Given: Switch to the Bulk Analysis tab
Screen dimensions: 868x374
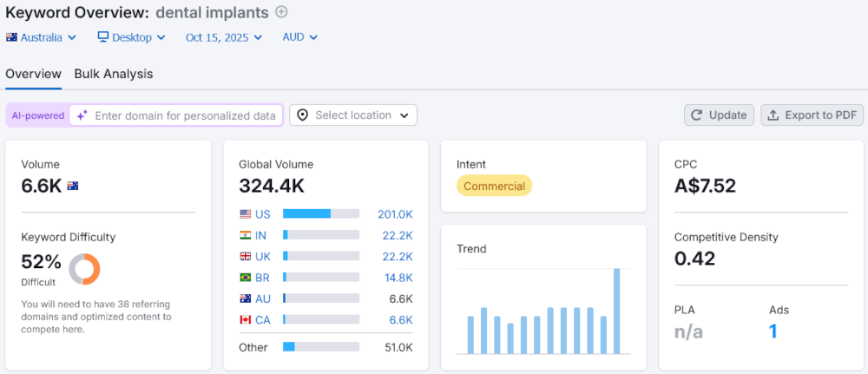Looking at the screenshot, I should click(x=114, y=74).
